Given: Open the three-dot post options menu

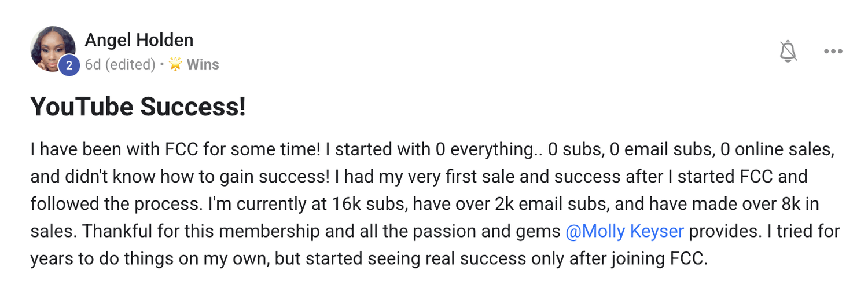Looking at the screenshot, I should point(833,52).
